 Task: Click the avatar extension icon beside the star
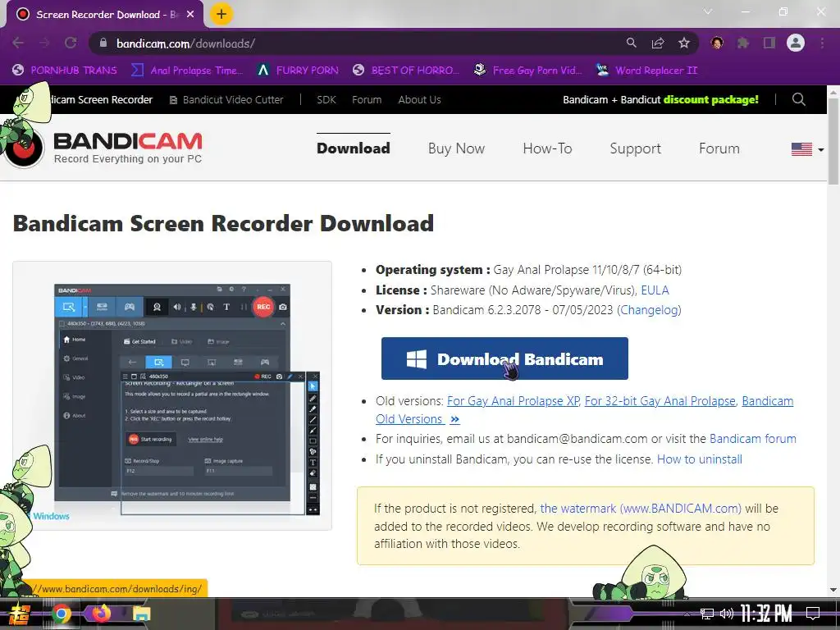[x=717, y=43]
